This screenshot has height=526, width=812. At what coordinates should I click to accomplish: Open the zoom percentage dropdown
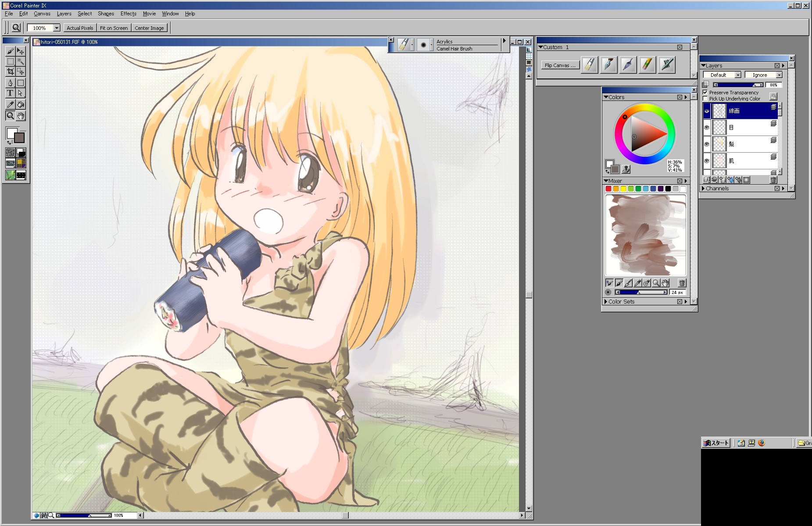tap(57, 28)
